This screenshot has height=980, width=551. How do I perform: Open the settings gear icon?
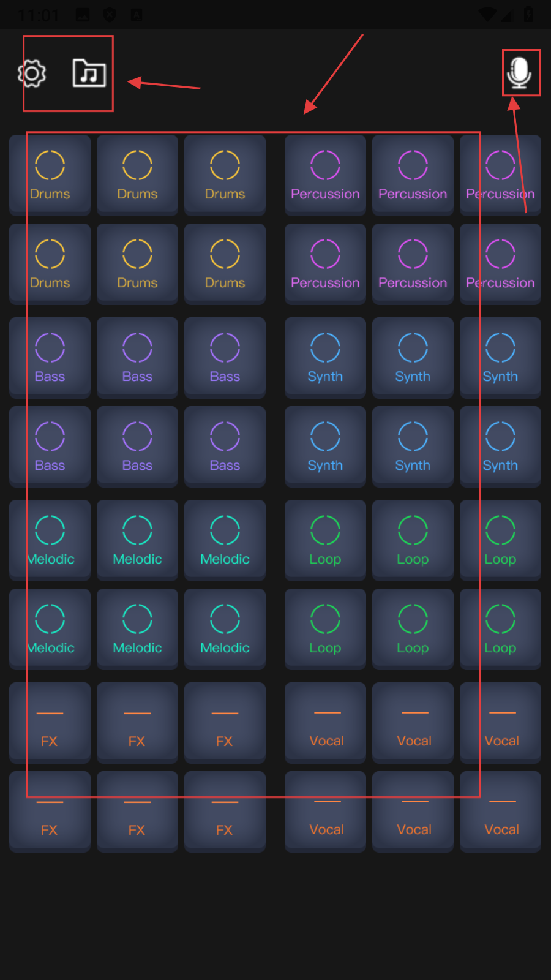coord(32,73)
